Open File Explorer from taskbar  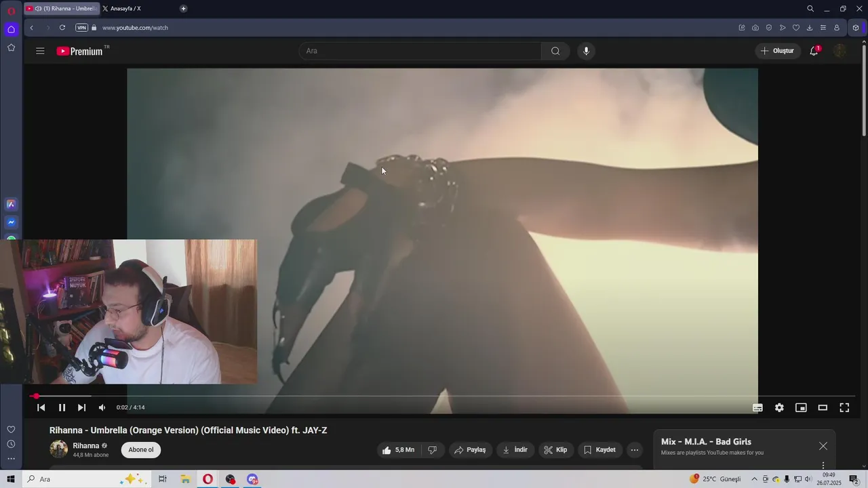coord(185,479)
